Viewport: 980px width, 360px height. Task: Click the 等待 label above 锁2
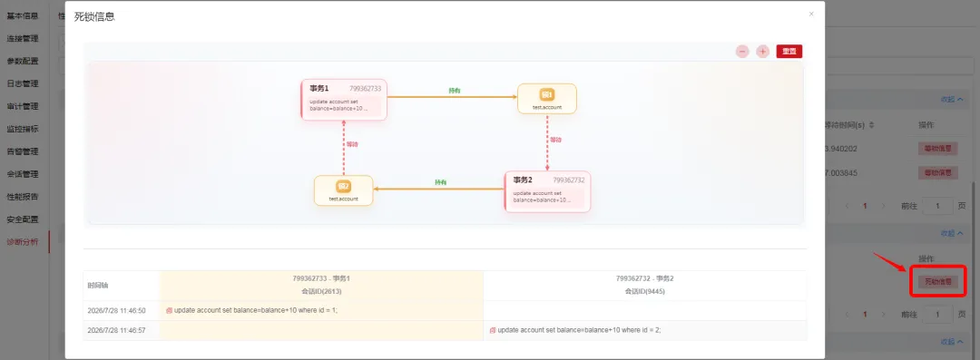click(x=352, y=144)
